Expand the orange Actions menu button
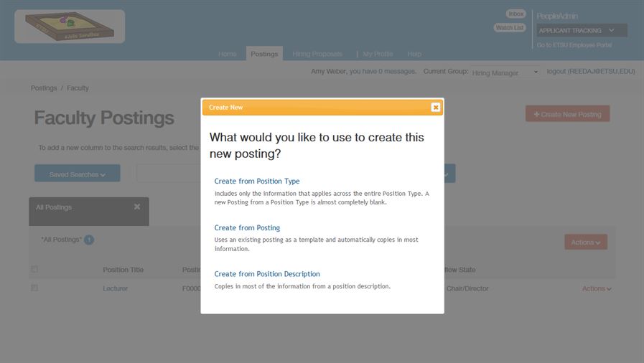This screenshot has height=363, width=644. pos(586,242)
